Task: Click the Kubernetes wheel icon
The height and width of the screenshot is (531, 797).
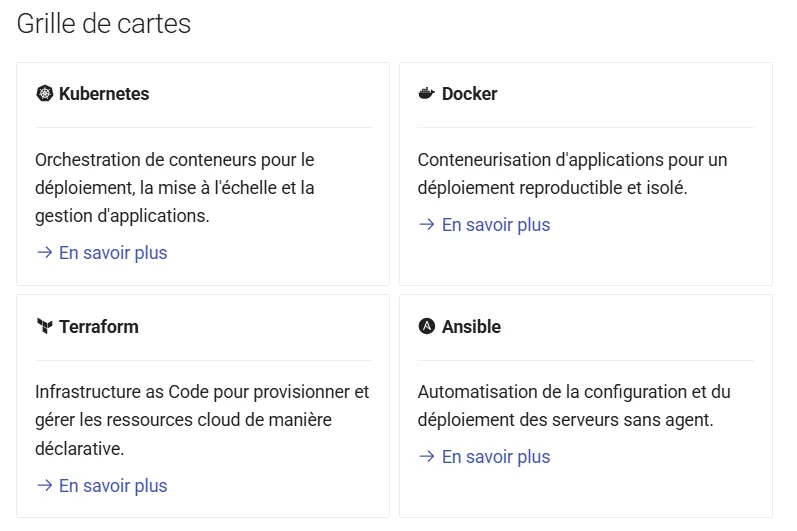Action: point(44,94)
